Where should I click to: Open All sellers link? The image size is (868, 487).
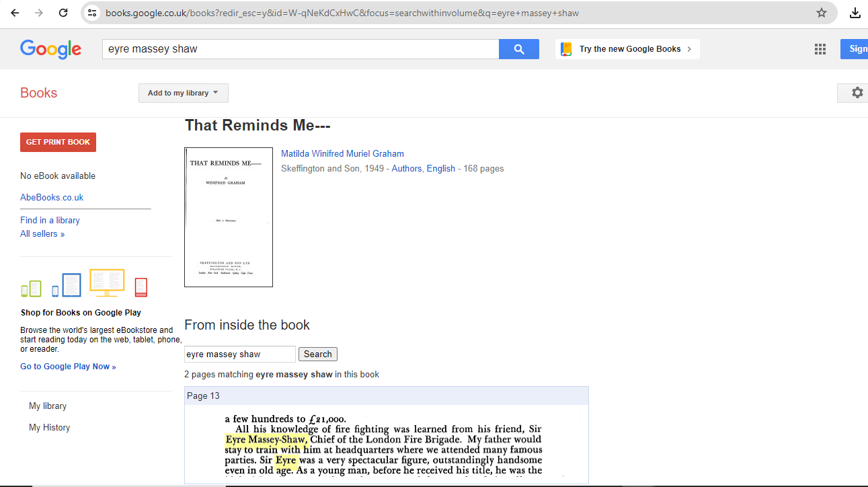tap(42, 233)
